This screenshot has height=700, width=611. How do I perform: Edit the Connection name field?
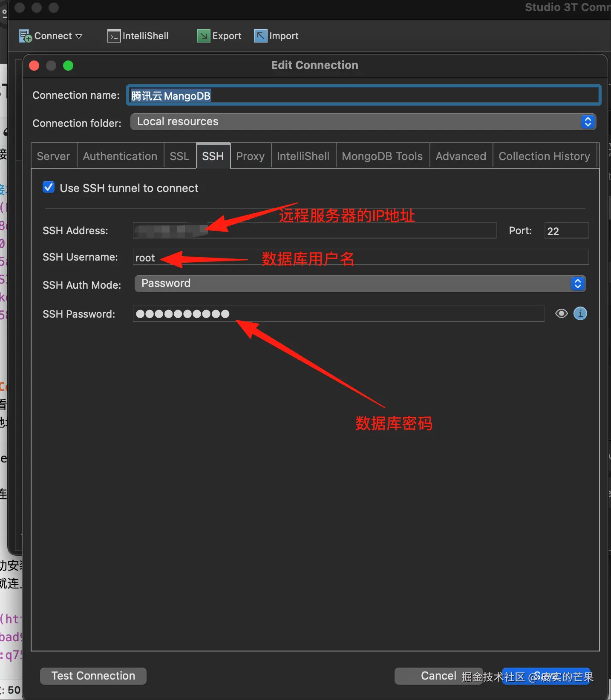coord(363,95)
